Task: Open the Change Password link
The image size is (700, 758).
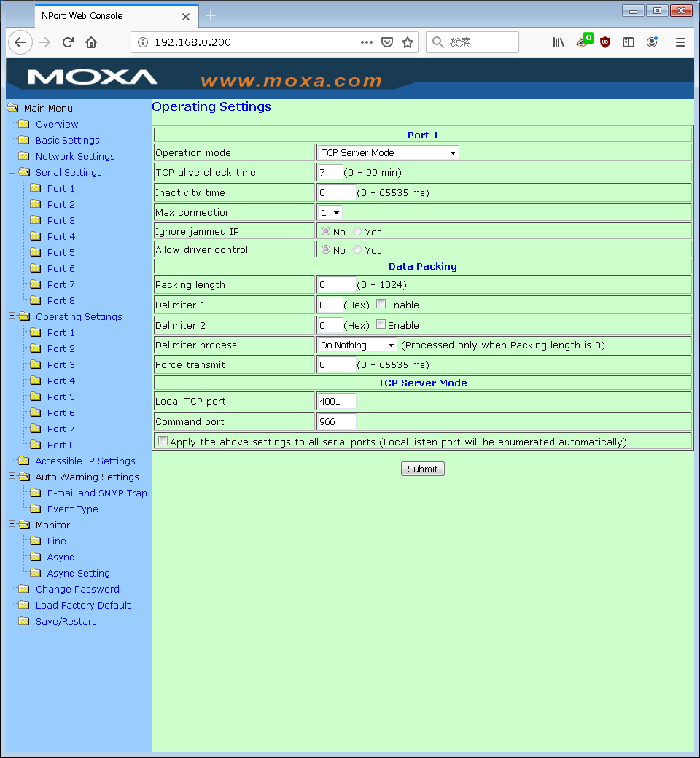Action: click(77, 589)
